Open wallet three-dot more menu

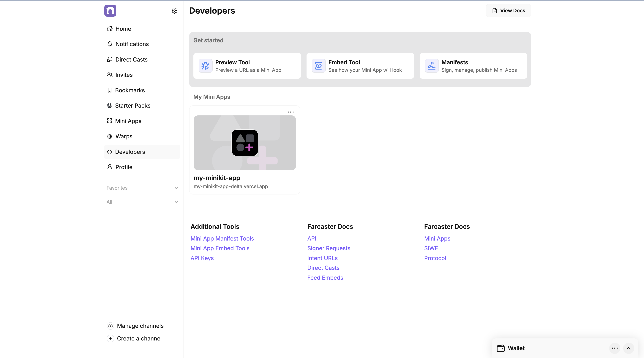615,348
